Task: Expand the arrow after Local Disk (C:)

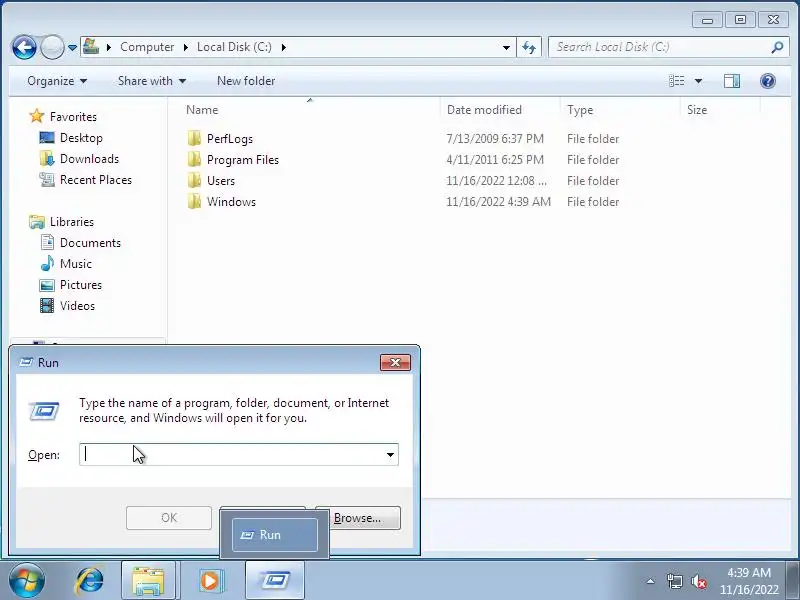Action: 284,47
